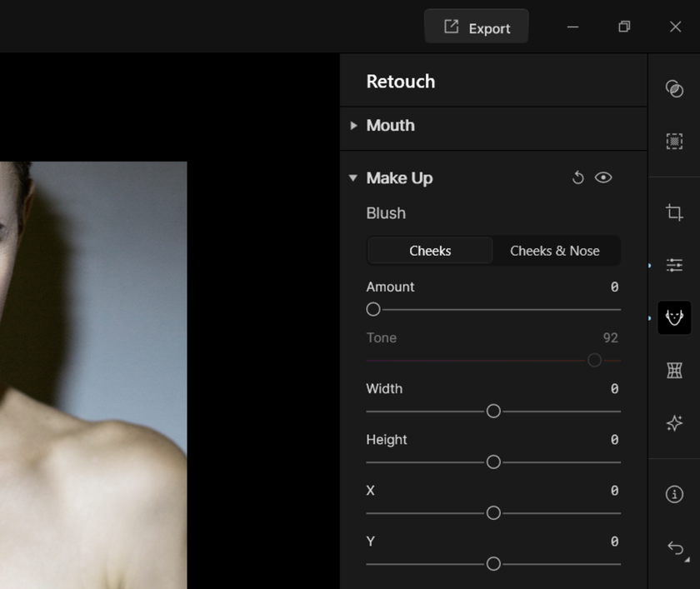Click the undo history arrow icon
Screen dimensions: 700x589
point(674,548)
